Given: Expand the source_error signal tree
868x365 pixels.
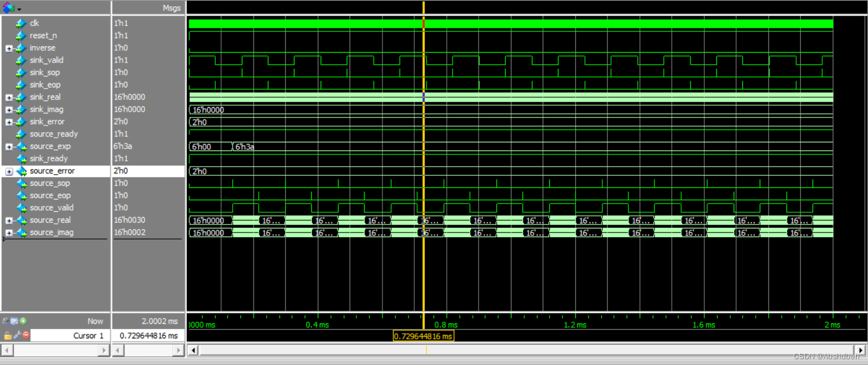Looking at the screenshot, I should coord(9,171).
